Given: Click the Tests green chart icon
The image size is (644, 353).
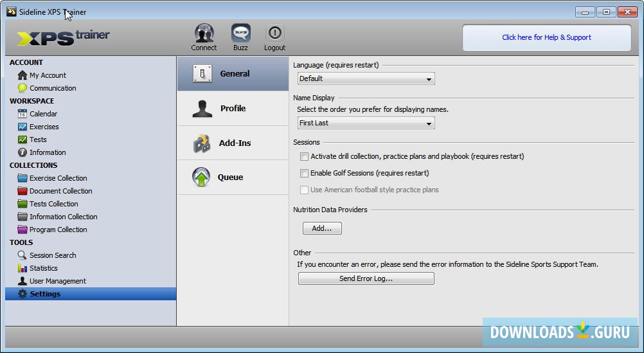Looking at the screenshot, I should pos(22,140).
